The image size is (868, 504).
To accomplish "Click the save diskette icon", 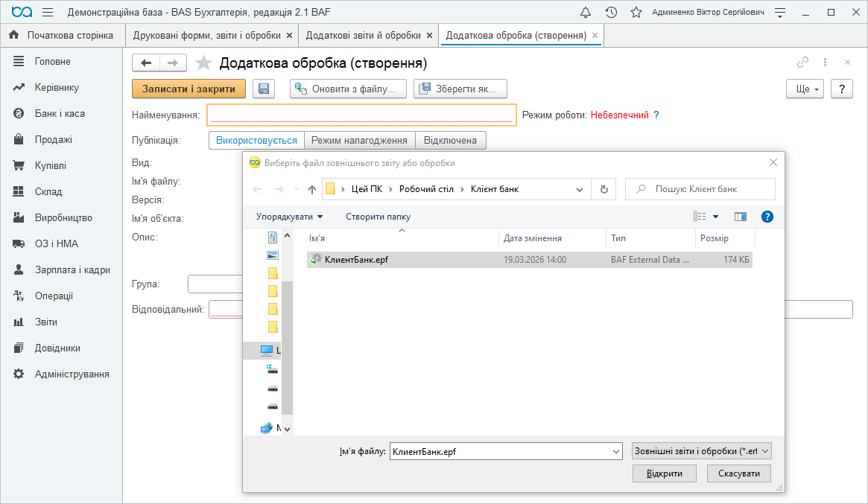I will (264, 89).
